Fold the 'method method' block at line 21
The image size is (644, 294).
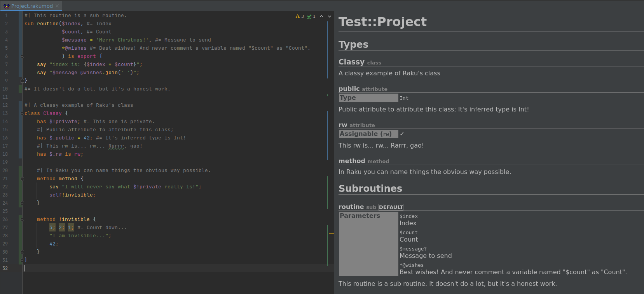[x=22, y=179]
